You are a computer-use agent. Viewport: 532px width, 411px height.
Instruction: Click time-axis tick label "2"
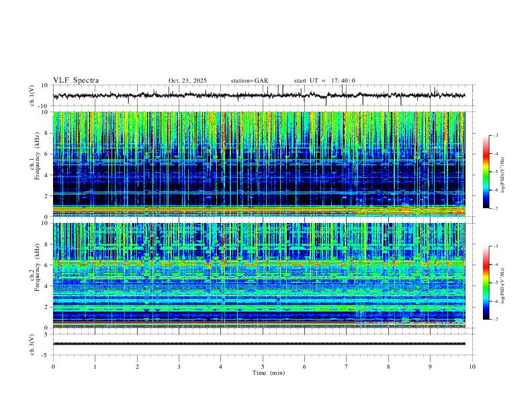[x=137, y=367]
